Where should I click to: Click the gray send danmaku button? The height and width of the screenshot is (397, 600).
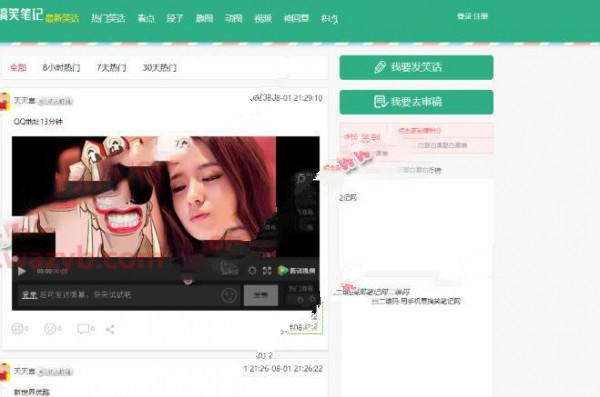(261, 295)
